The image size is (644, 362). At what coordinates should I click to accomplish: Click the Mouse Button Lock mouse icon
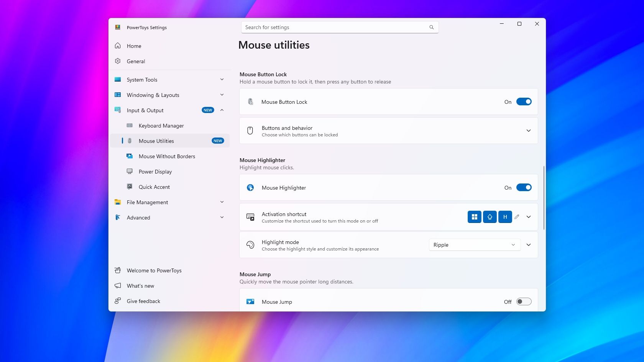click(250, 102)
